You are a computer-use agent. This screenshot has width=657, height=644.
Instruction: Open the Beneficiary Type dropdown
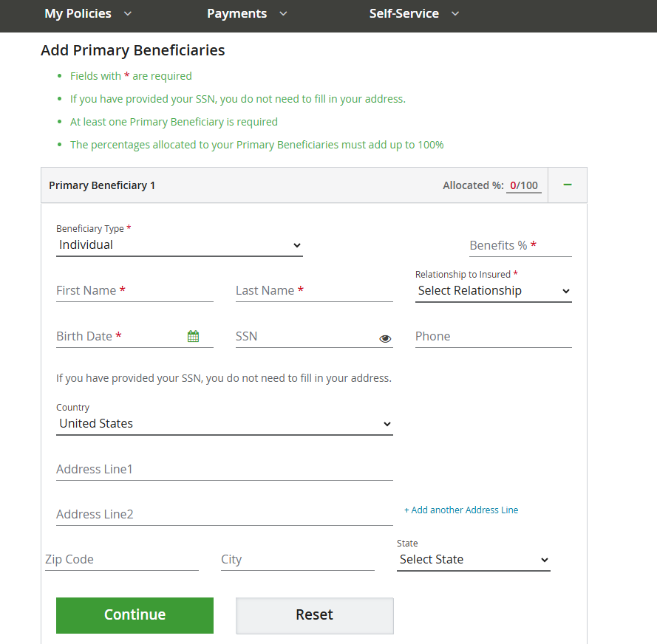pos(179,245)
